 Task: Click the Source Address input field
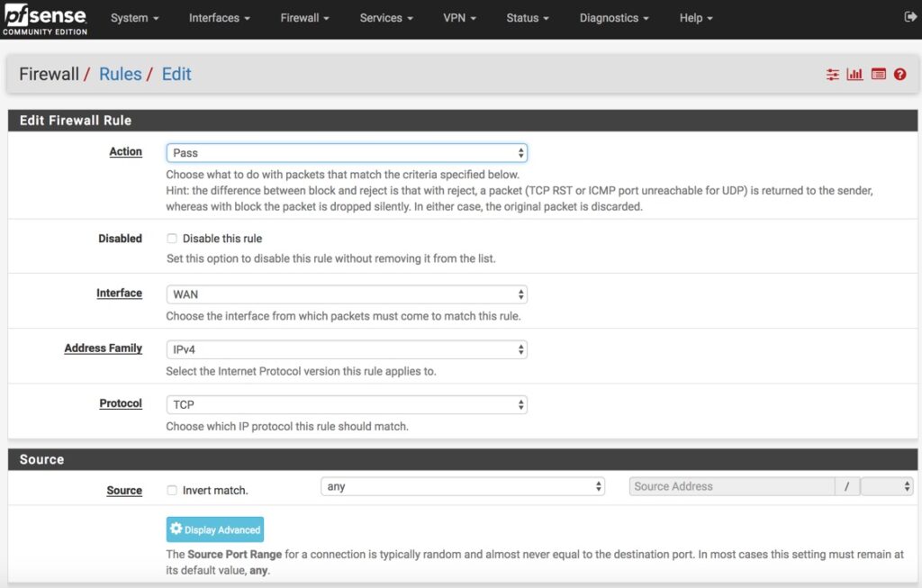(x=731, y=486)
